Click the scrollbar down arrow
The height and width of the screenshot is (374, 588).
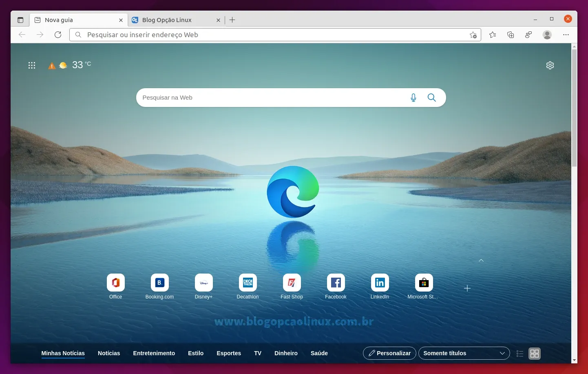click(574, 361)
